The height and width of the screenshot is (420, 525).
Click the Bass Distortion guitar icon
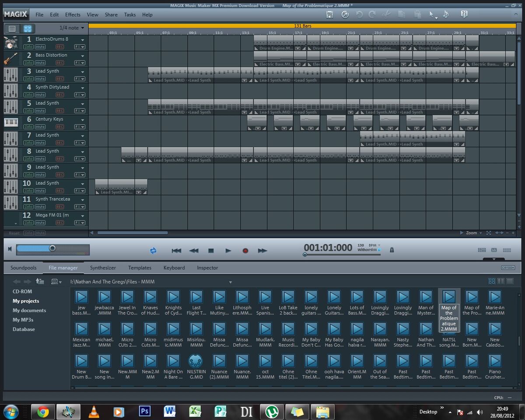(x=11, y=59)
